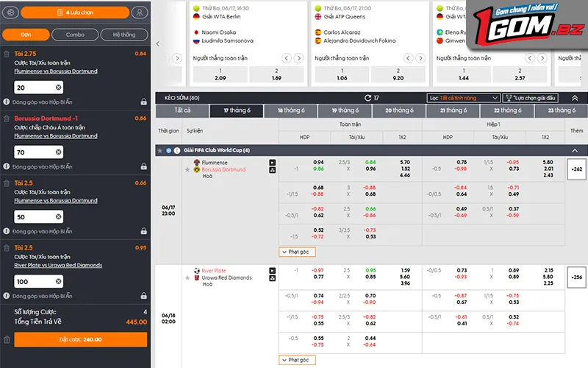Open Lựa chọn giải đấu league selector

[530, 98]
